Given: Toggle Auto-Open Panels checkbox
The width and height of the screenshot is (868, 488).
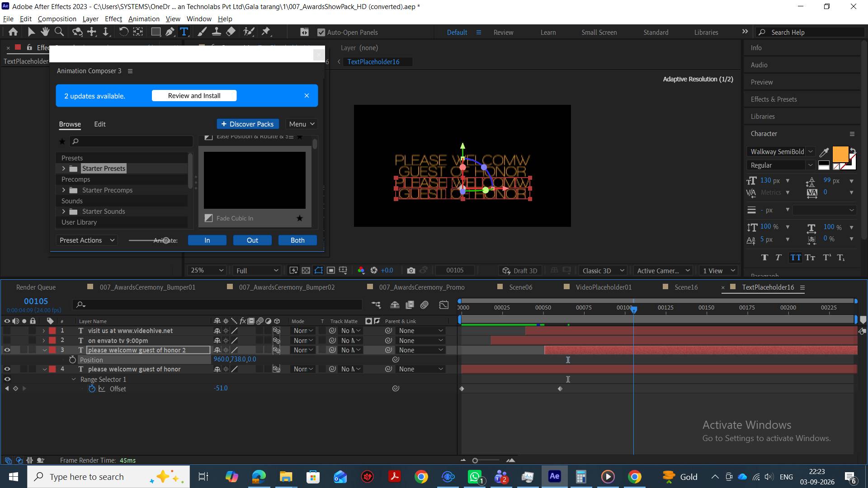Looking at the screenshot, I should pos(321,32).
